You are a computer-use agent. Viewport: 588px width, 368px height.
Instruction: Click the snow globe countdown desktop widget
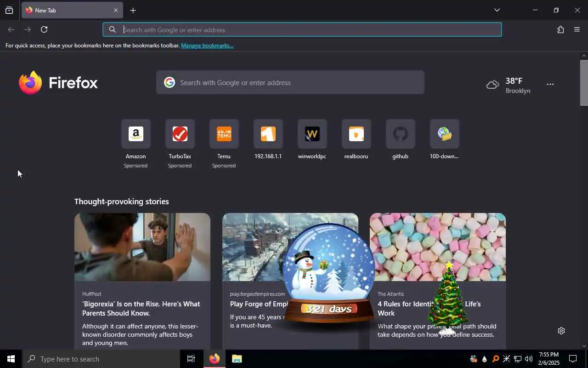(328, 274)
